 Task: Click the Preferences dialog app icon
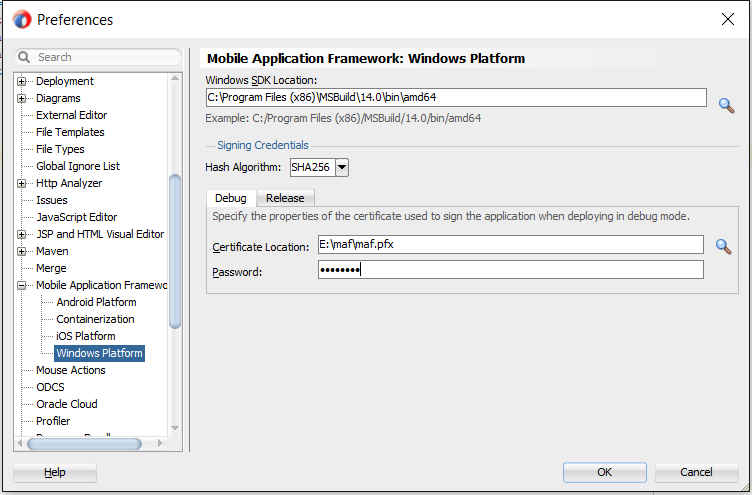tap(22, 20)
